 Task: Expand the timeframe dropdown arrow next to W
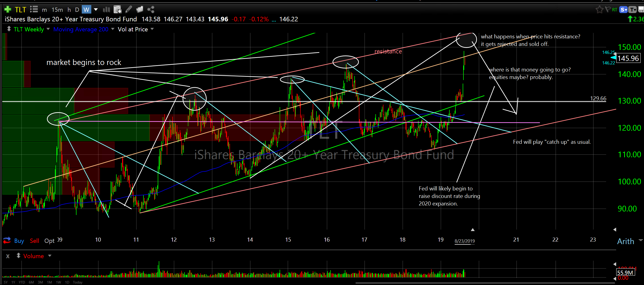coord(96,10)
